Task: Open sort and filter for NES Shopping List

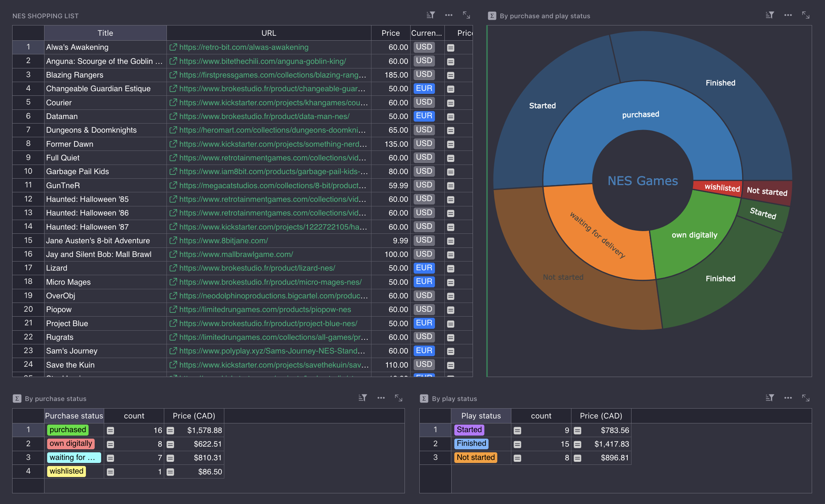Action: coord(430,15)
